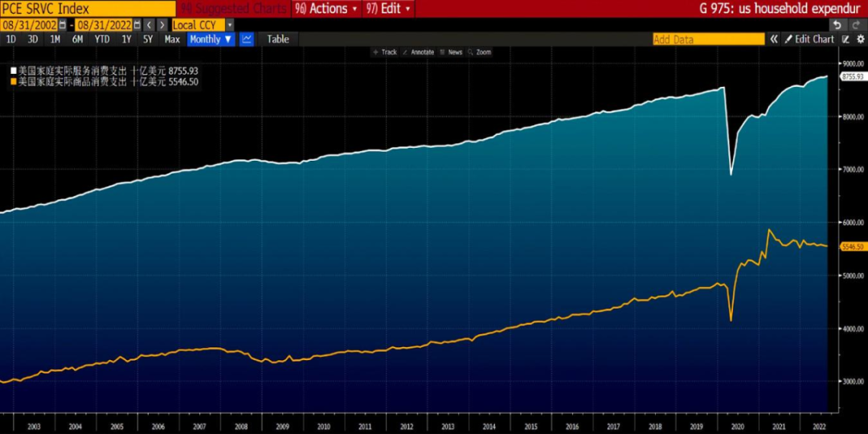The height and width of the screenshot is (434, 868).
Task: Open the start date calendar picker
Action: click(x=62, y=26)
